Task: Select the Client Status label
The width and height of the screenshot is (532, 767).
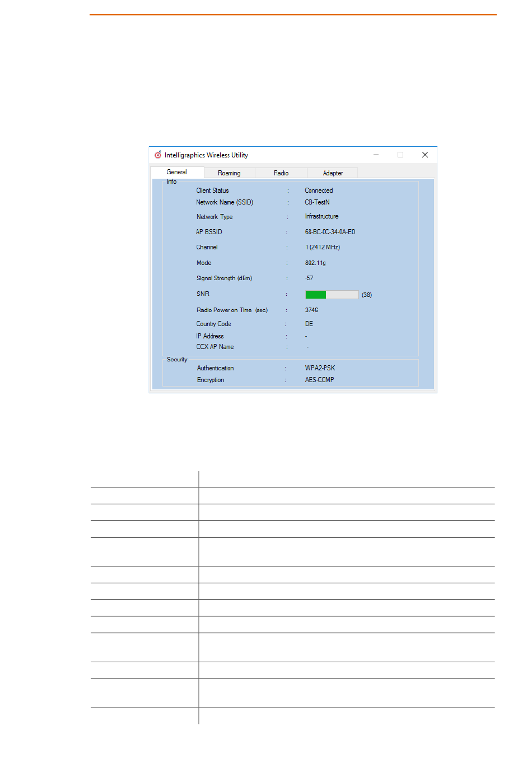Action: 213,190
